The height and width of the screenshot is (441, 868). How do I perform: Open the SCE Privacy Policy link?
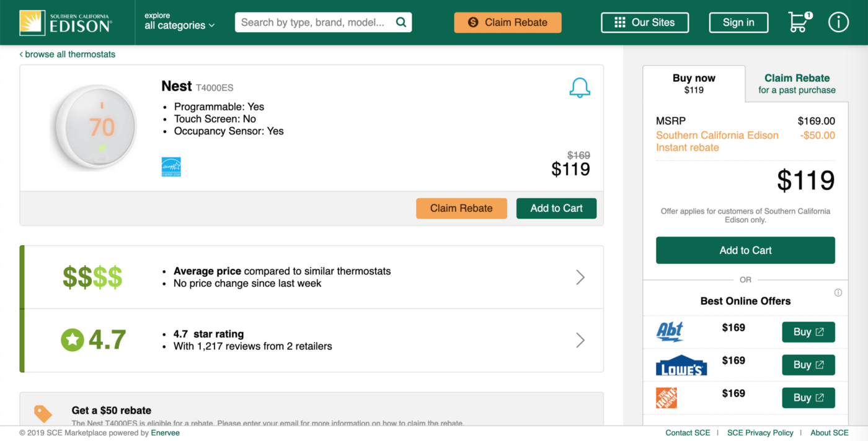click(760, 433)
